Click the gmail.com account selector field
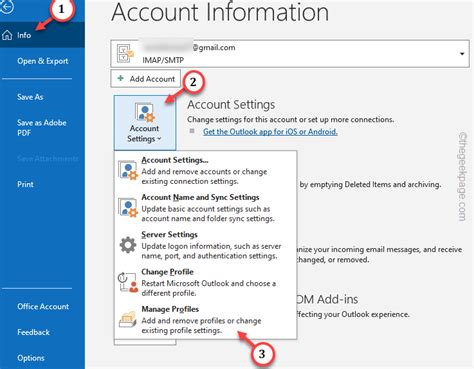The width and height of the screenshot is (474, 369). tap(290, 54)
